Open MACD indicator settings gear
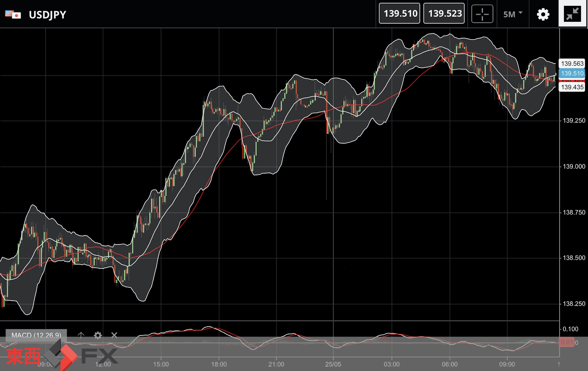 [x=98, y=335]
